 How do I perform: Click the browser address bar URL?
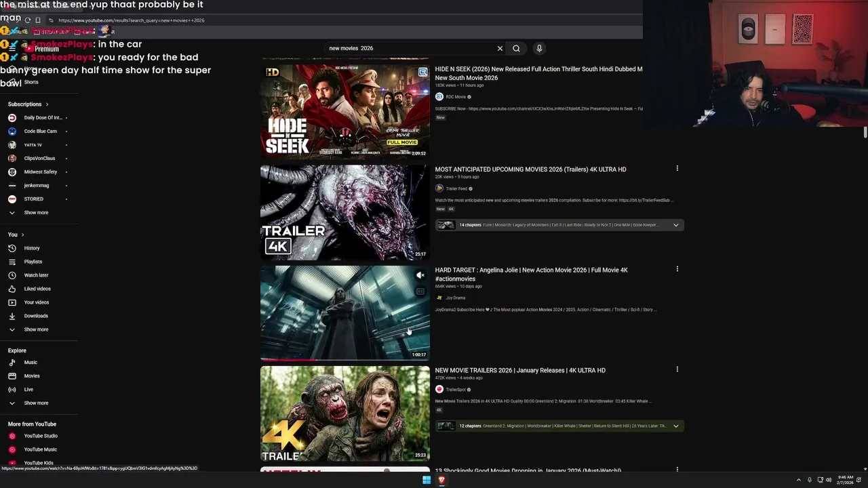click(131, 20)
